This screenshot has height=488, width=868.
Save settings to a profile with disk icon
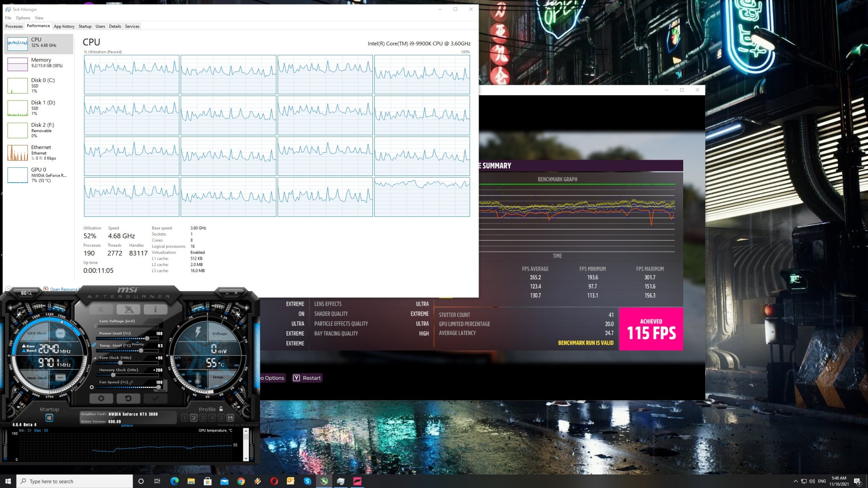(x=231, y=418)
